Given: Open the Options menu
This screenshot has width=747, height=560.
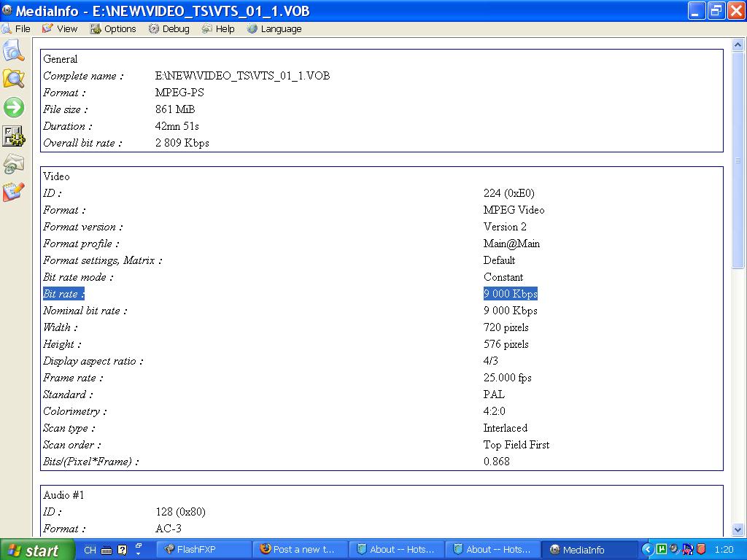Looking at the screenshot, I should (x=113, y=28).
